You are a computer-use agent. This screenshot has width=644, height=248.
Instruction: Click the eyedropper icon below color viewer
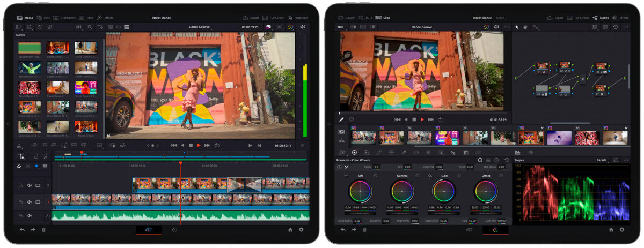(x=341, y=119)
